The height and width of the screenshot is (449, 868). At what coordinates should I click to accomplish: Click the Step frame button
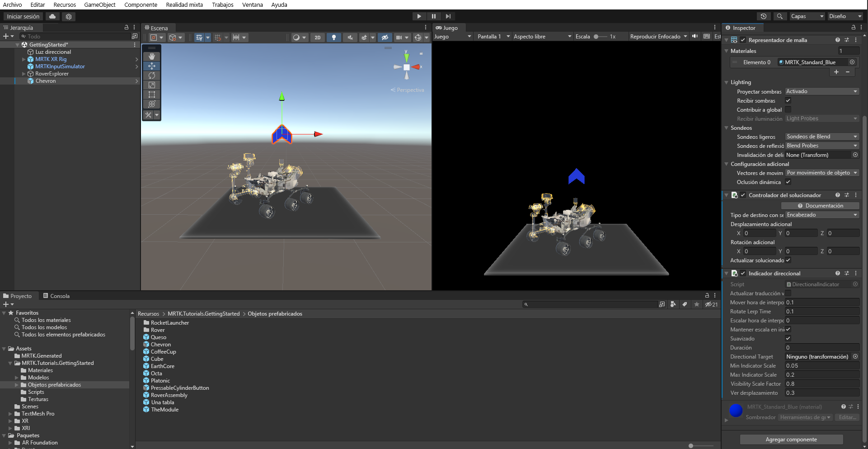tap(448, 16)
